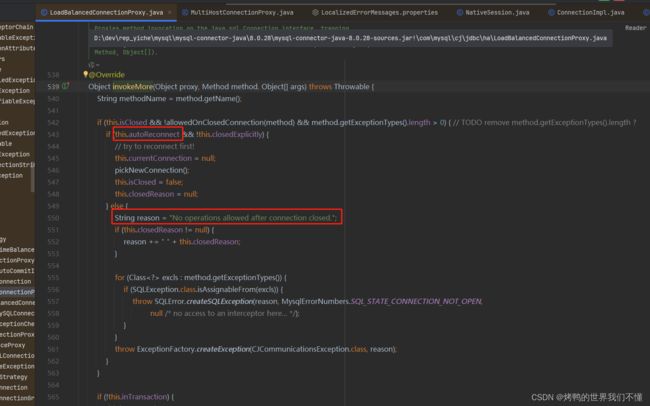Toggle Reader mode in the editor
Screen dimensions: 650x406
click(x=635, y=28)
